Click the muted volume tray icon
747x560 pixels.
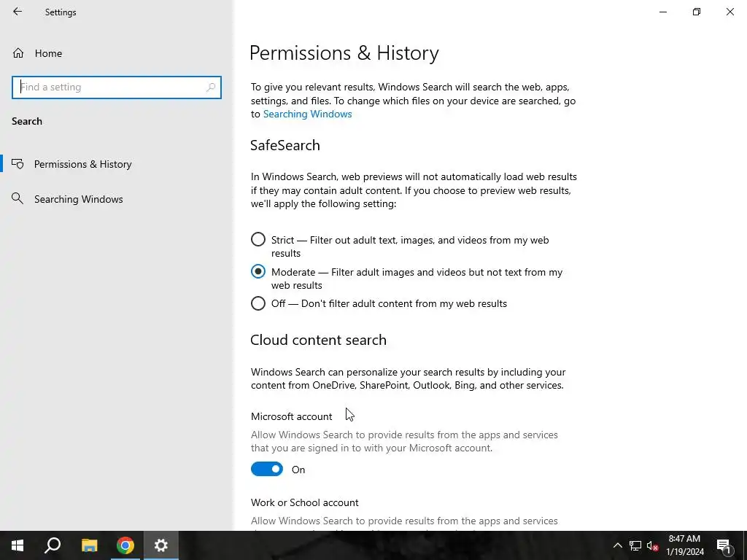tap(652, 545)
